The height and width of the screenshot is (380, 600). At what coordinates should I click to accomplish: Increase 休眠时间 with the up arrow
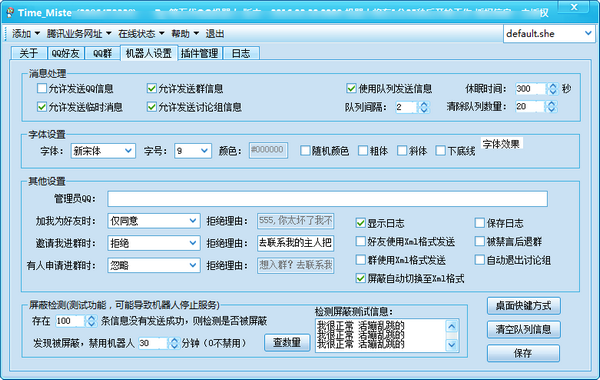[x=553, y=86]
